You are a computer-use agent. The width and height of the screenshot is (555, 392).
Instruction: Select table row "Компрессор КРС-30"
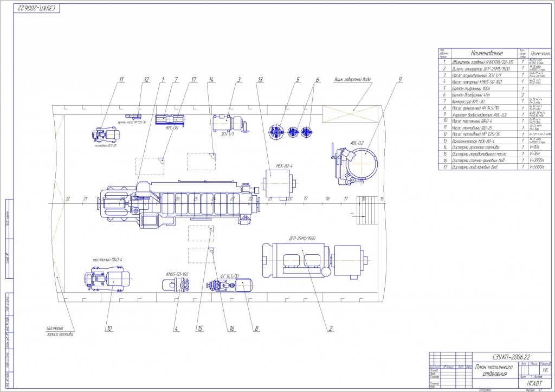(495, 101)
